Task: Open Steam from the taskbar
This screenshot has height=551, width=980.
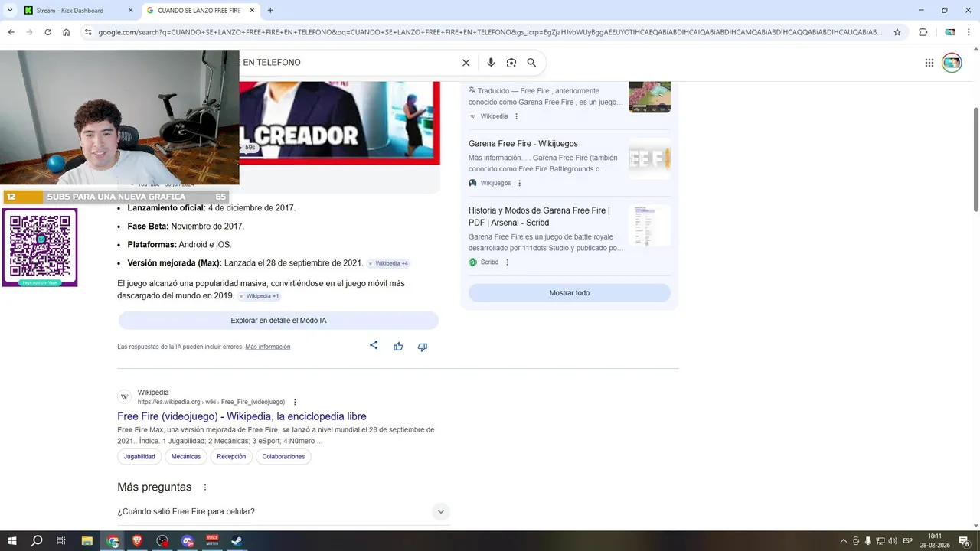Action: click(237, 541)
